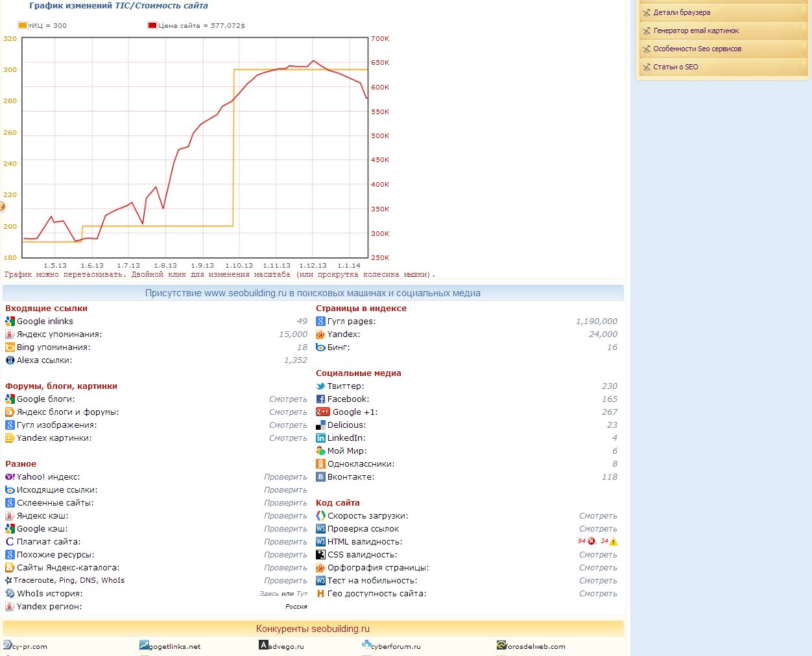Click the Odnoklassniki orange icon
The height and width of the screenshot is (656, 812).
320,464
